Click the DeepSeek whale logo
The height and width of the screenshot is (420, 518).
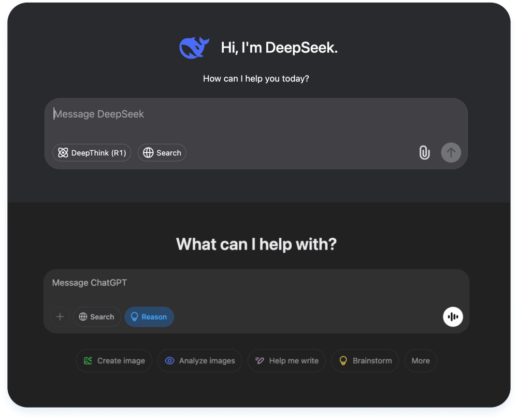tap(194, 48)
